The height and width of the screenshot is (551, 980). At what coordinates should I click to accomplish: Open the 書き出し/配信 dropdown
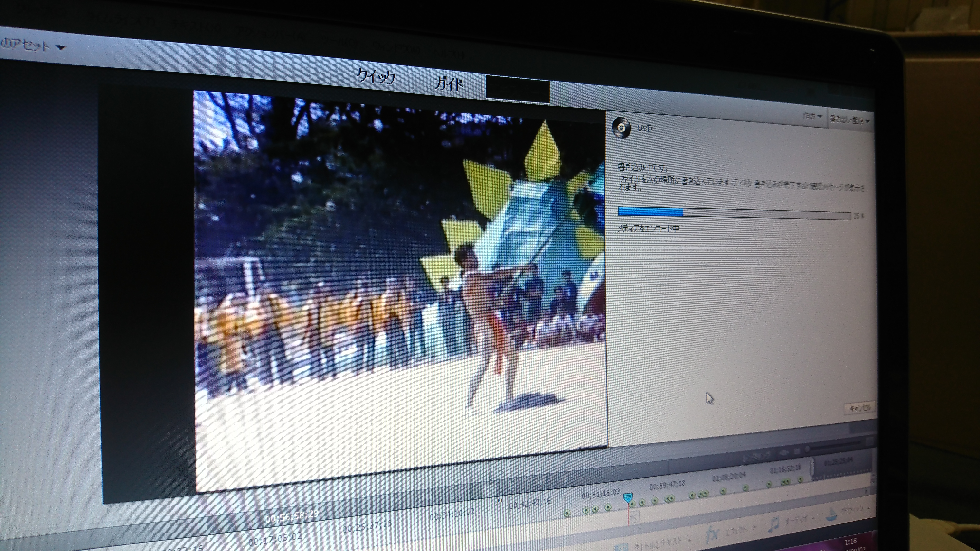pos(849,120)
